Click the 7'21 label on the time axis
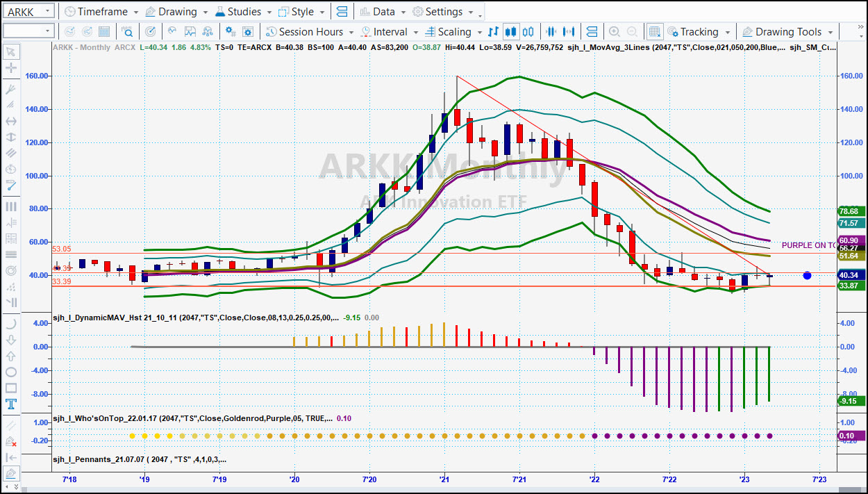Image resolution: width=868 pixels, height=494 pixels. pos(519,479)
